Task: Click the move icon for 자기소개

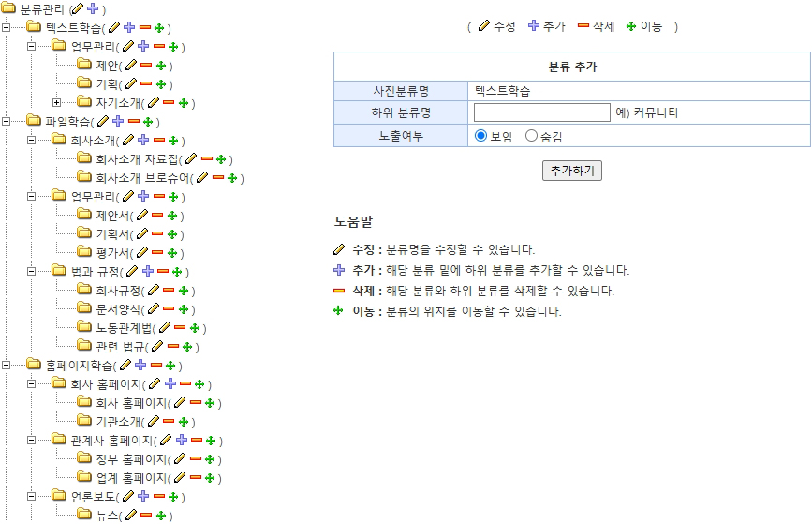Action: 184,102
